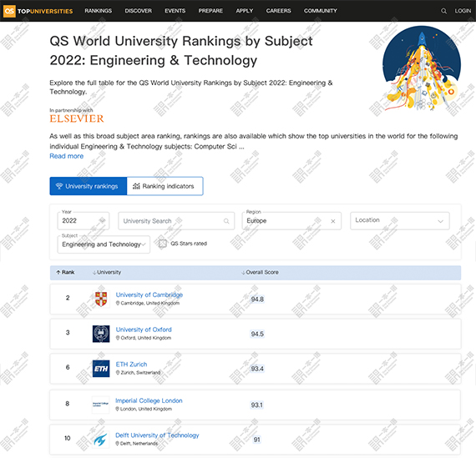Open the University of Oxford link
Viewport: 476px width, 468px height.
pyautogui.click(x=144, y=330)
